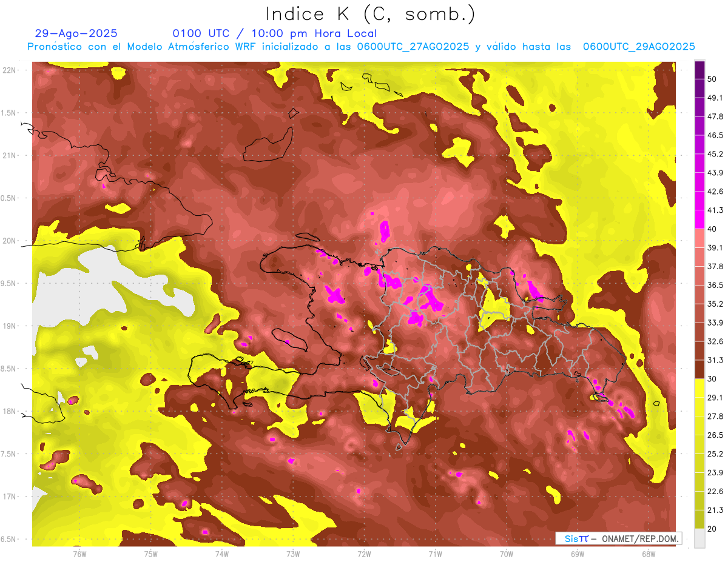Click the '74W' longitude label

(222, 553)
